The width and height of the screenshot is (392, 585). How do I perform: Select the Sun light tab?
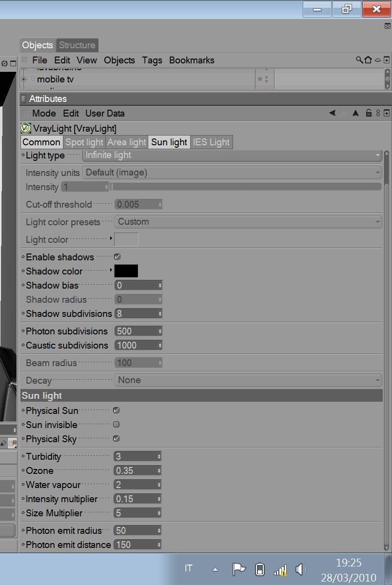pos(169,142)
